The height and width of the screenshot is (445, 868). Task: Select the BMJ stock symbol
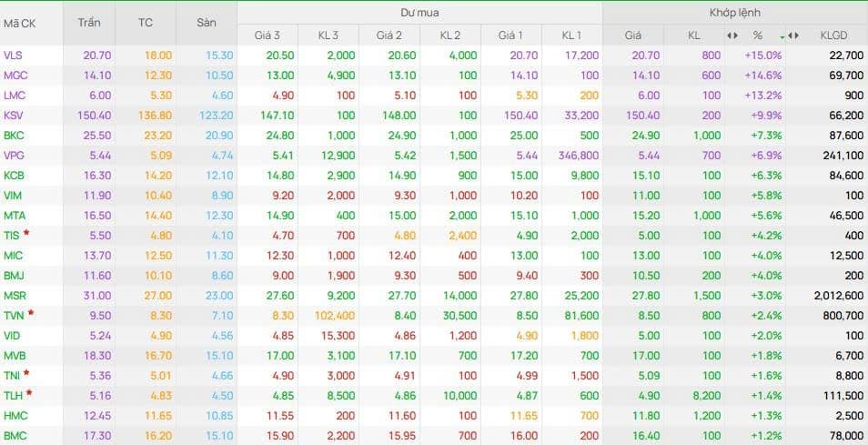(x=14, y=275)
